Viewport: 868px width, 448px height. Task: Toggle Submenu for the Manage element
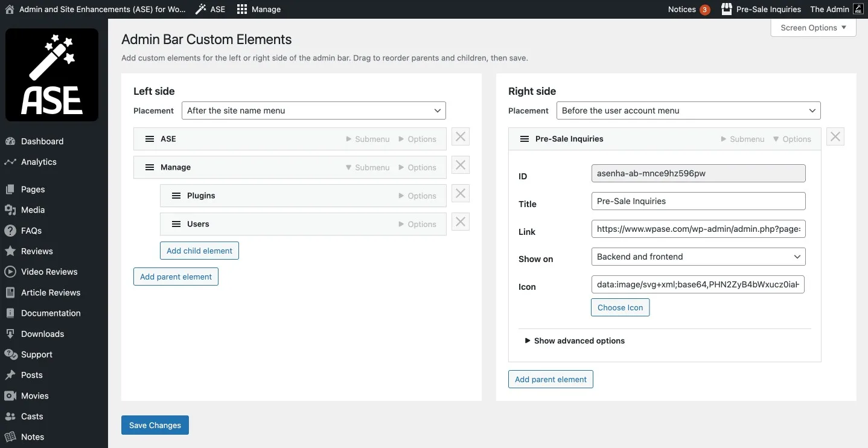coord(367,167)
